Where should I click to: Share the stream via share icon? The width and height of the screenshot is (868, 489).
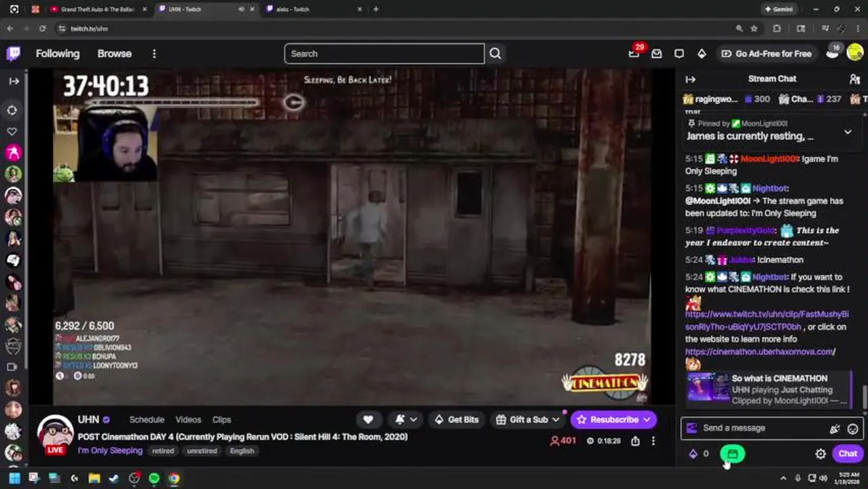(635, 441)
